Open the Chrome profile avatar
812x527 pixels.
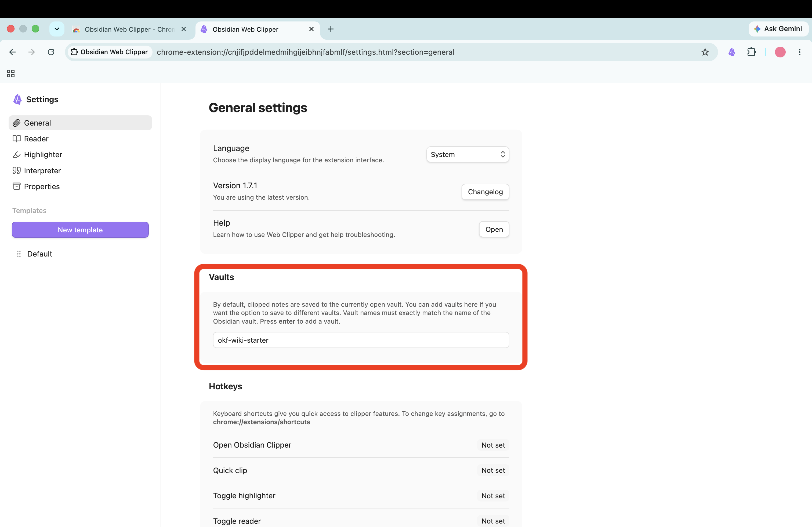[780, 52]
